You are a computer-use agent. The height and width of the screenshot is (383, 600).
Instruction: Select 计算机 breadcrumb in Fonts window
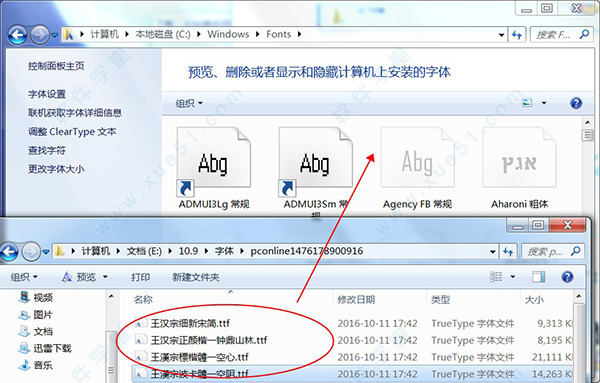(x=104, y=34)
